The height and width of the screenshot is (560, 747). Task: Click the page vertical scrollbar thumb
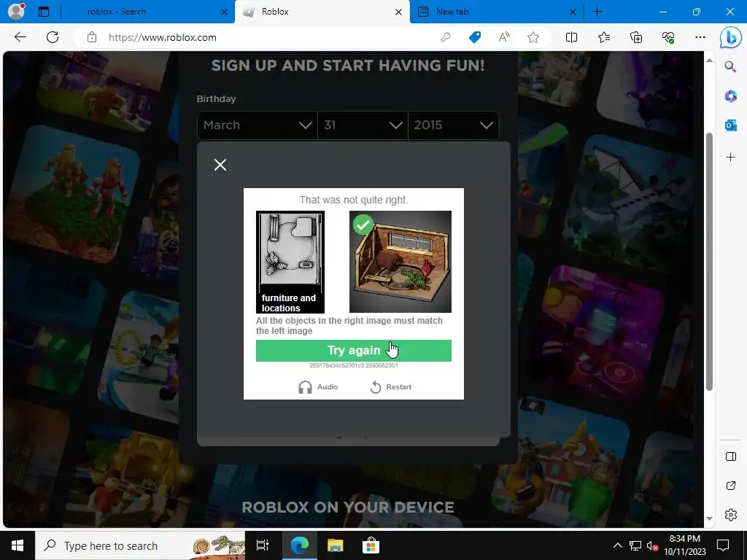click(709, 262)
